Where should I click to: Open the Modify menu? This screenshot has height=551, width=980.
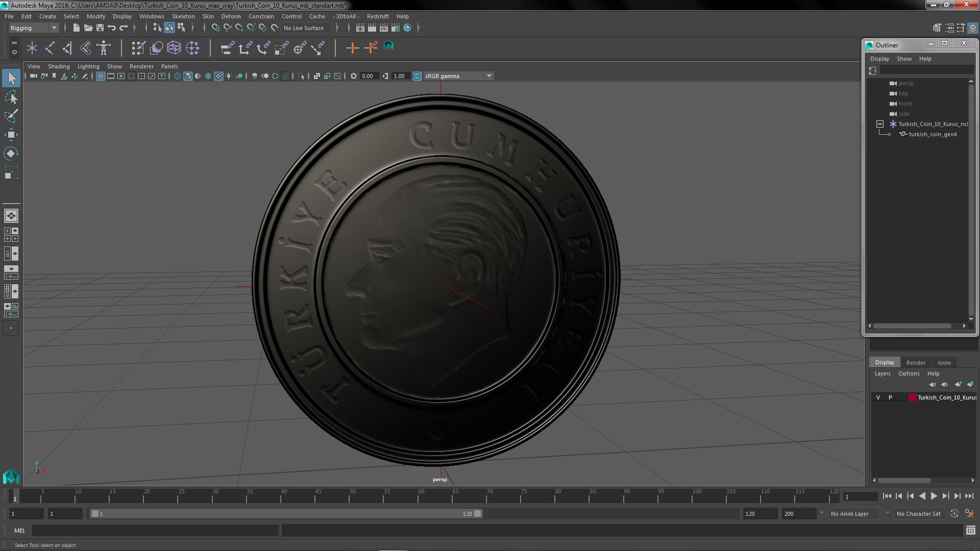[x=96, y=16]
